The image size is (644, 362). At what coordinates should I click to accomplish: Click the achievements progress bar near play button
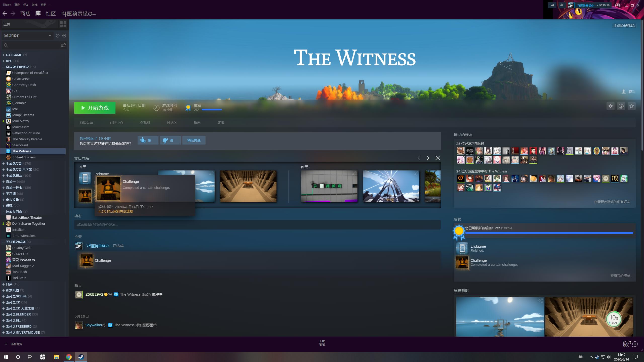click(212, 110)
